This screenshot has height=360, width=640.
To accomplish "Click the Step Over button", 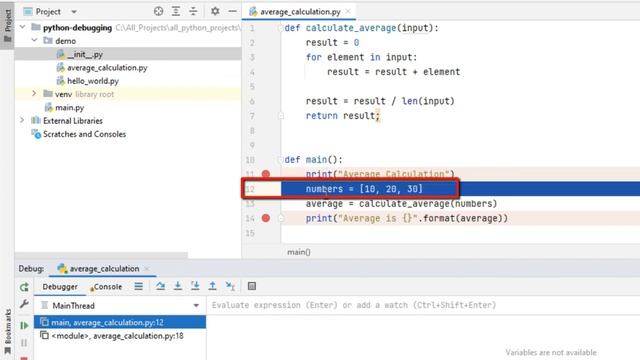I will pos(160,286).
